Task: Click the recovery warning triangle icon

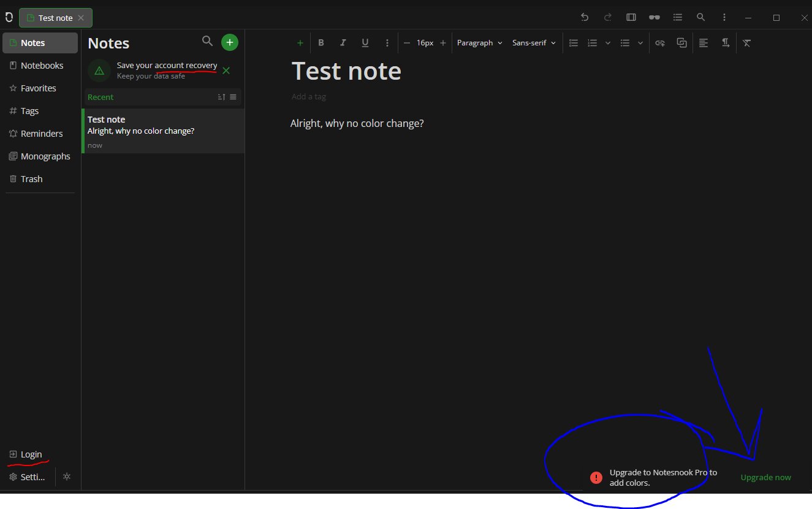Action: pos(99,71)
